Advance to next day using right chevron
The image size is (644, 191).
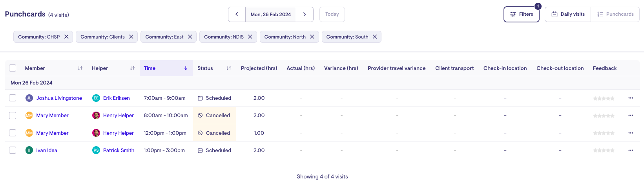pos(305,14)
